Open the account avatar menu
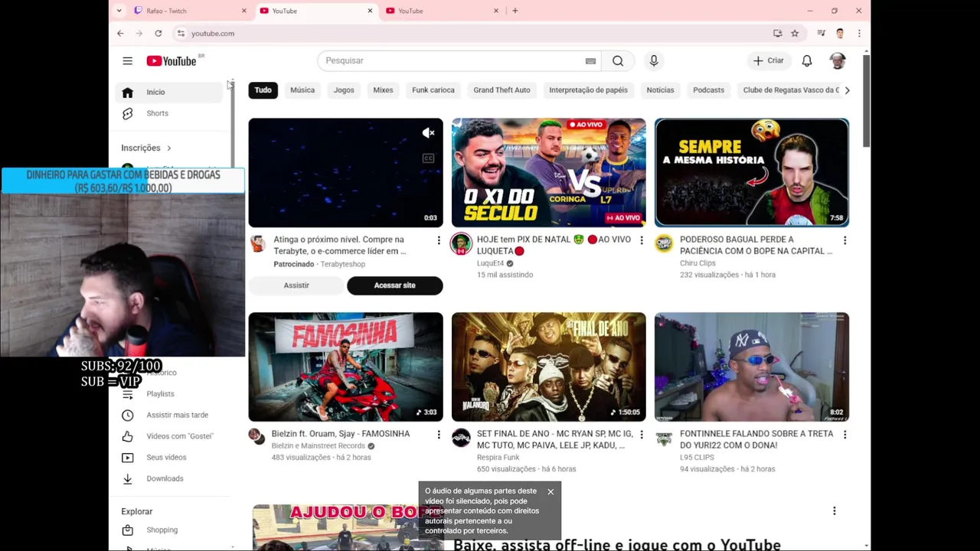The width and height of the screenshot is (980, 551). pos(838,60)
